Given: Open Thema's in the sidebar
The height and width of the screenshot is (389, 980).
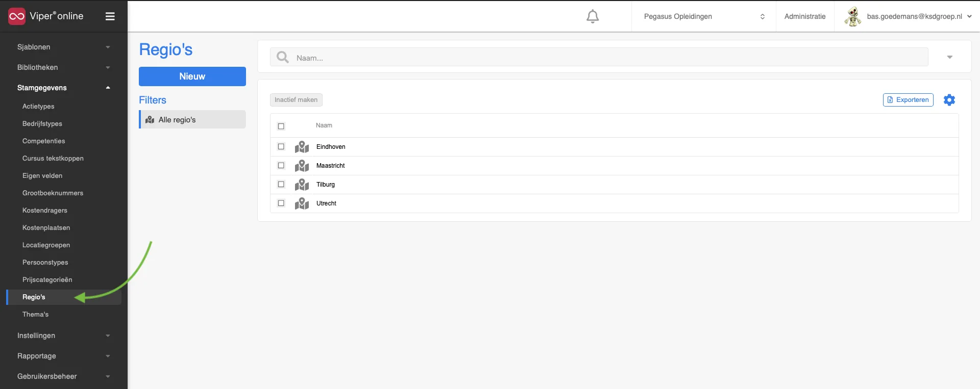Looking at the screenshot, I should click(36, 315).
